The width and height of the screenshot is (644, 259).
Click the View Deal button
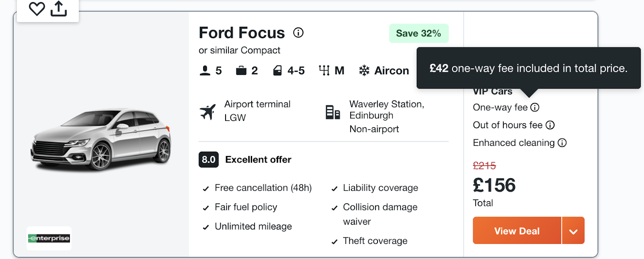coord(517,230)
